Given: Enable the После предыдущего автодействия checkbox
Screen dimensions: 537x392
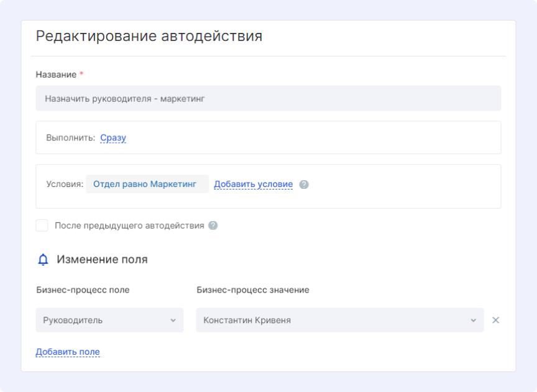Looking at the screenshot, I should pos(42,226).
